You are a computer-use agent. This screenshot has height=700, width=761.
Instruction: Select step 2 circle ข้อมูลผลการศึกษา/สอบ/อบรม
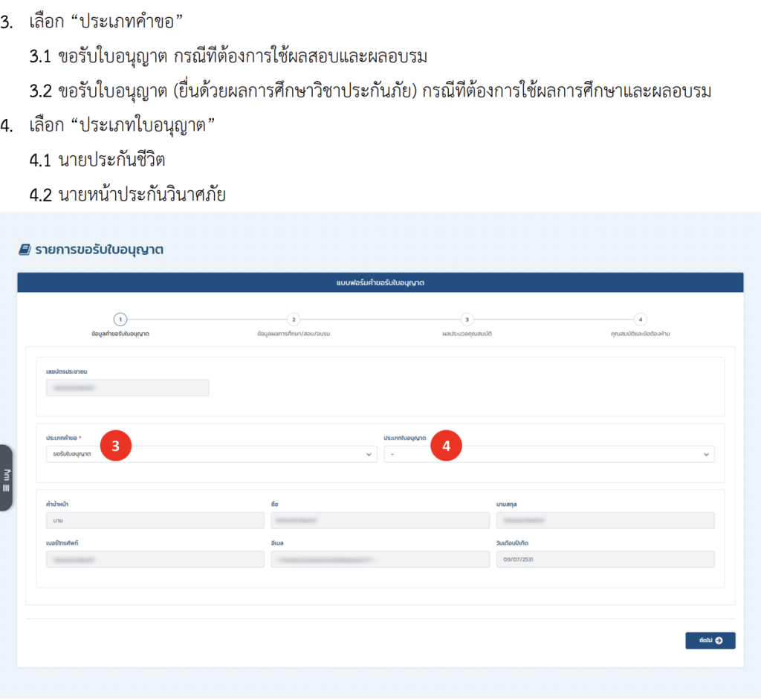[293, 318]
